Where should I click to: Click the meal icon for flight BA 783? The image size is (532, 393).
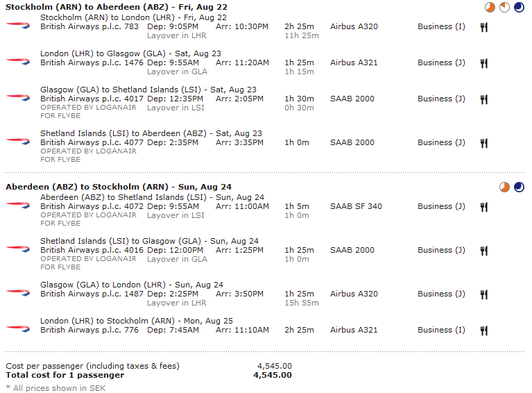tap(484, 27)
